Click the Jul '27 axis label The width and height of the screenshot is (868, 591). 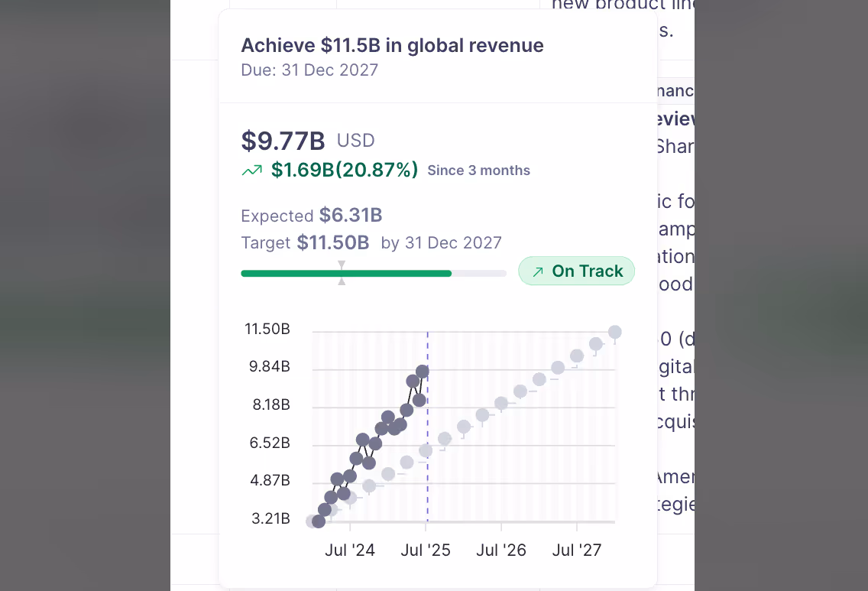click(x=576, y=550)
